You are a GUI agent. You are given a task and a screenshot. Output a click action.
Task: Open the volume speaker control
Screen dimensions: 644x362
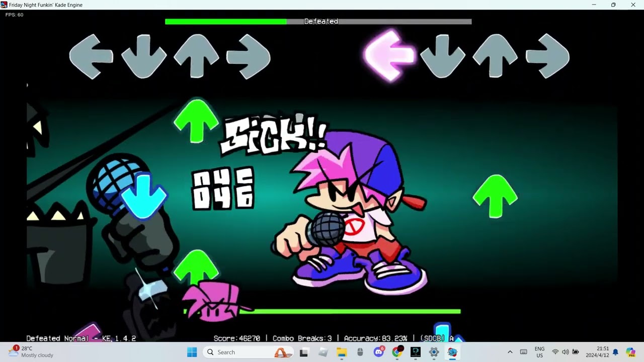(566, 352)
